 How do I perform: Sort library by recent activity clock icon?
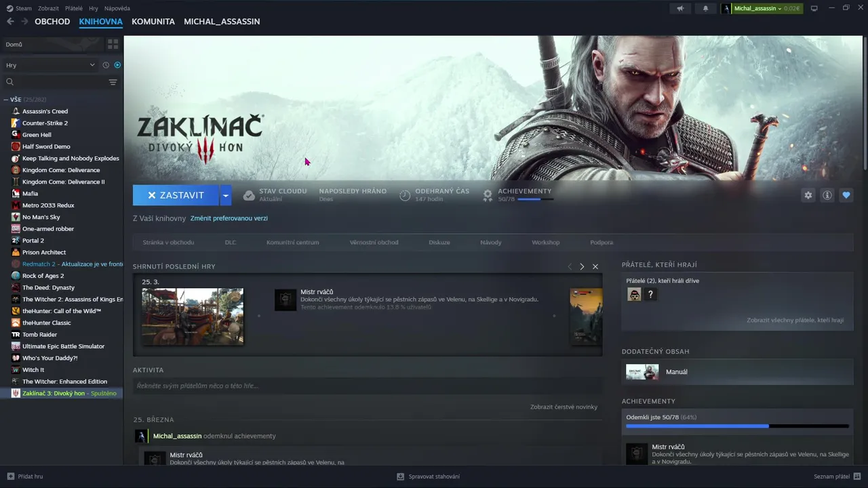[106, 65]
